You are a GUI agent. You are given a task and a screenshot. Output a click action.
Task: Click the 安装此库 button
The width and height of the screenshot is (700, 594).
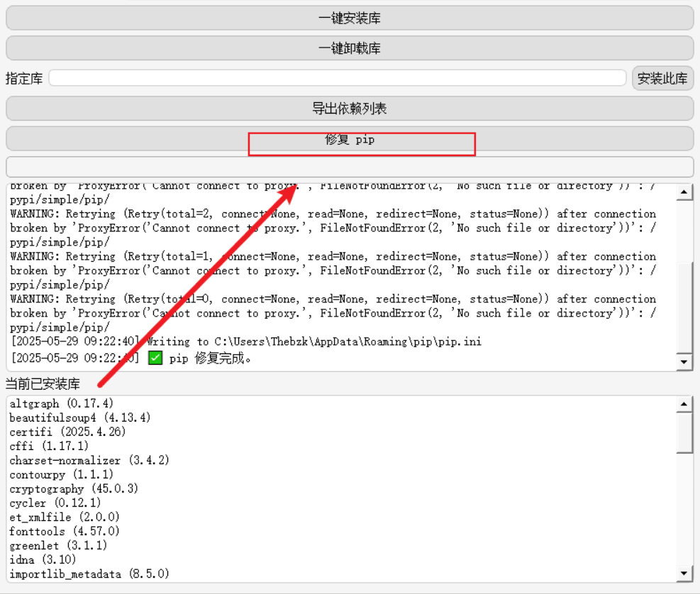click(x=662, y=79)
